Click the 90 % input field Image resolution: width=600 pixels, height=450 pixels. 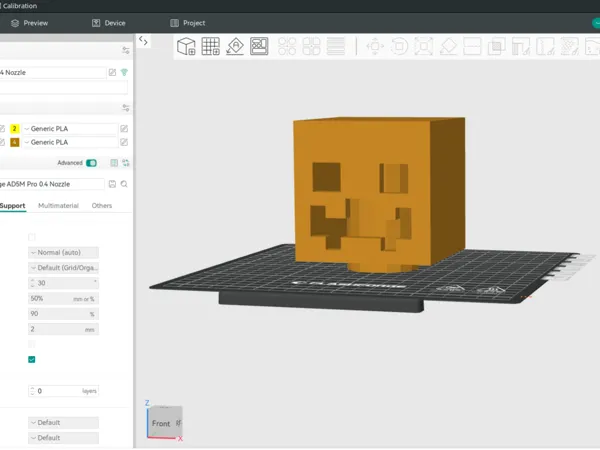(64, 314)
